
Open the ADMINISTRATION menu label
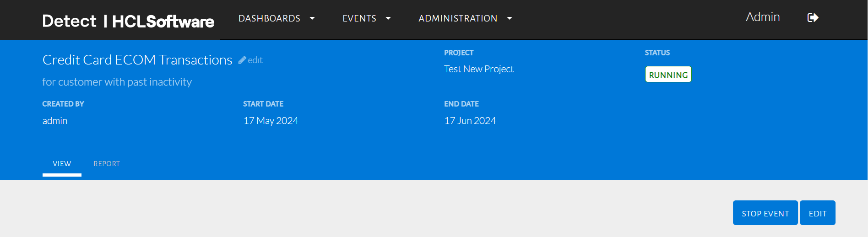(458, 18)
